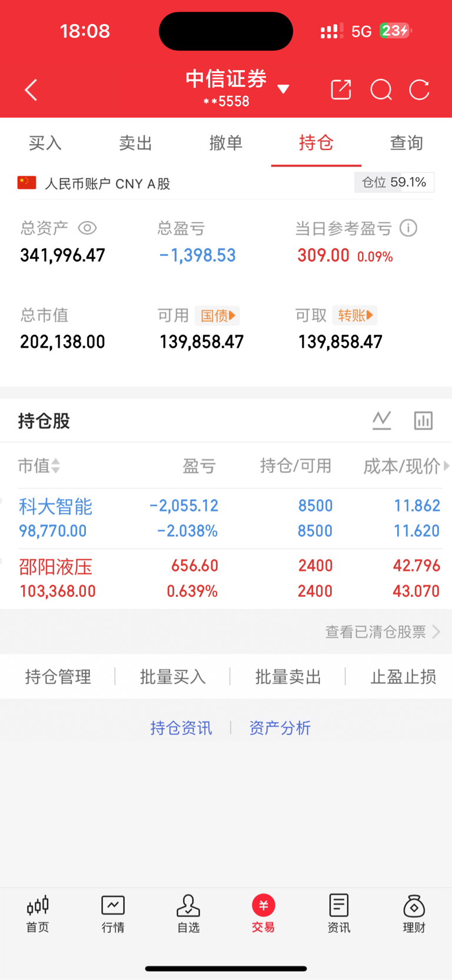
Task: Open info icon beside 当日参考盈亏
Action: click(x=408, y=228)
